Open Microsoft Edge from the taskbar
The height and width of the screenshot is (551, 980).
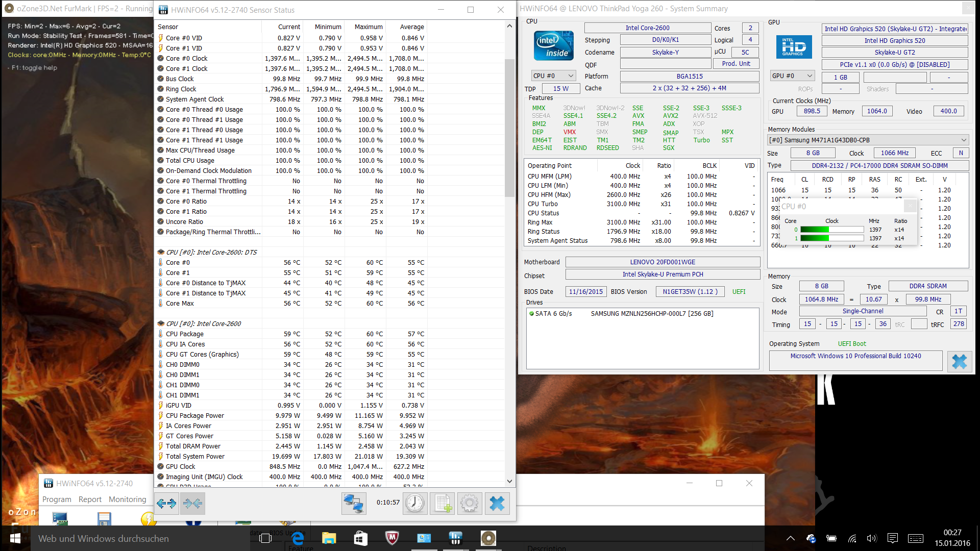click(298, 538)
